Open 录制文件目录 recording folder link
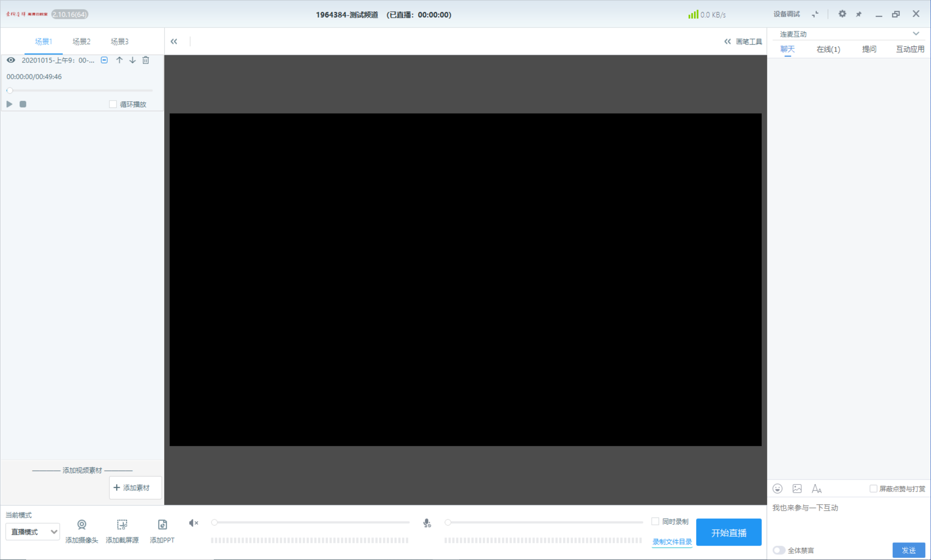 point(672,542)
